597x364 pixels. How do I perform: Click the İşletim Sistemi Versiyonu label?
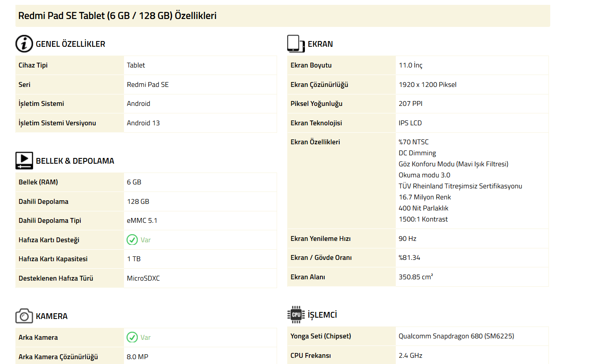[x=57, y=123]
